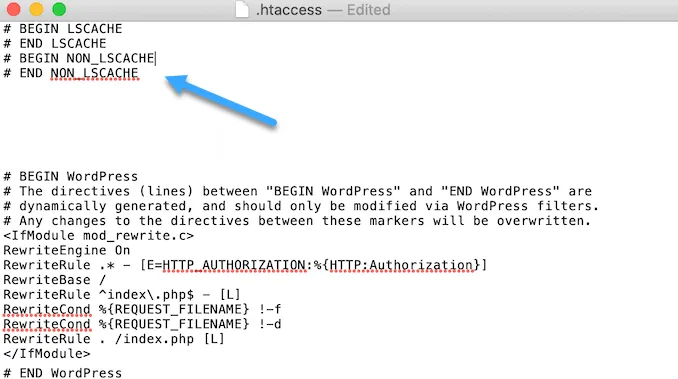Click the 'RewriteRule . /index.php [L]' line
This screenshot has width=678, height=379.
[x=114, y=339]
